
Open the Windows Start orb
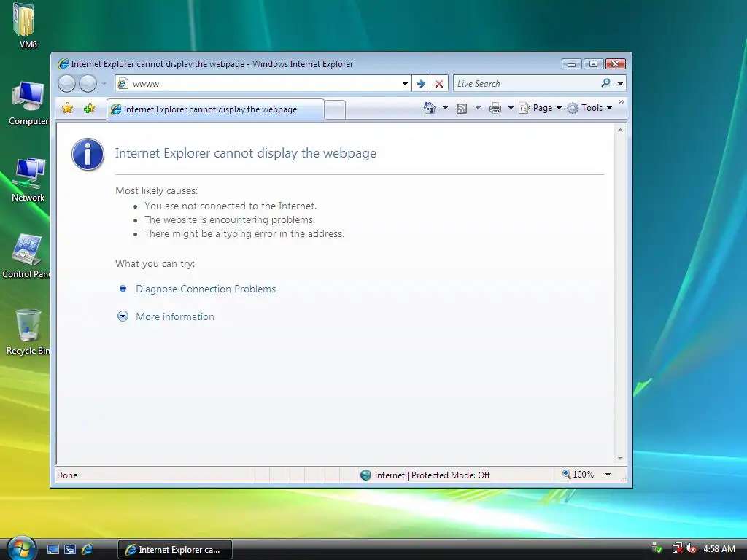point(22,548)
